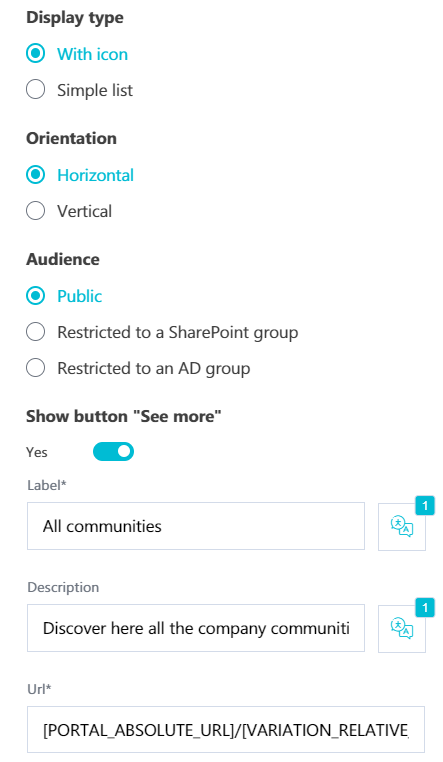Focus the Description text field
Screen dimensions: 443x762
pyautogui.click(x=196, y=628)
